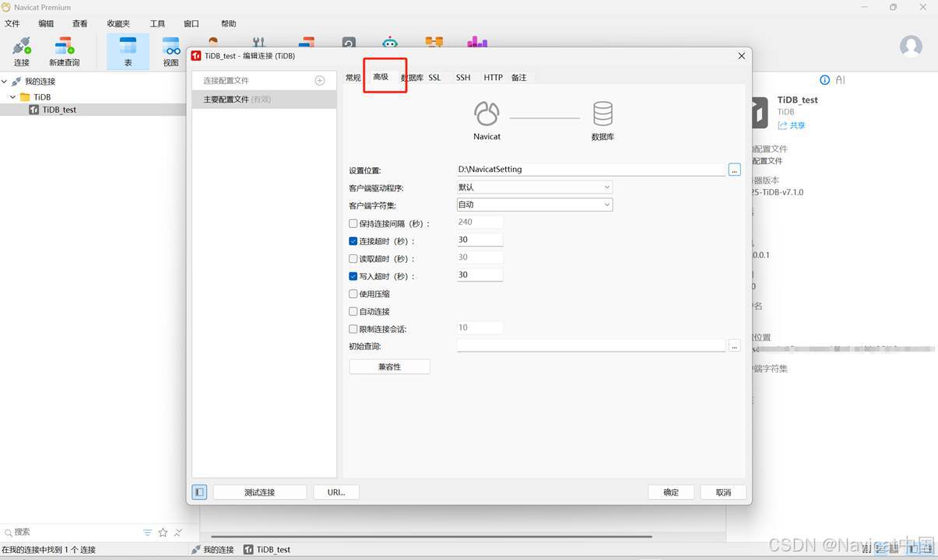Screen dimensions: 938x560
Task: Open the 视图 views toolbar icon
Action: pyautogui.click(x=171, y=52)
